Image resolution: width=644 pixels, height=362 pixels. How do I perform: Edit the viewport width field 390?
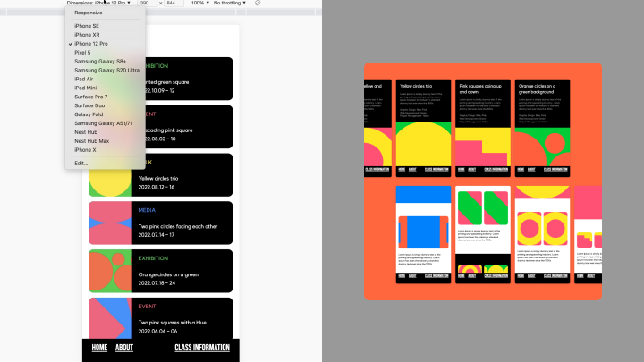point(147,3)
